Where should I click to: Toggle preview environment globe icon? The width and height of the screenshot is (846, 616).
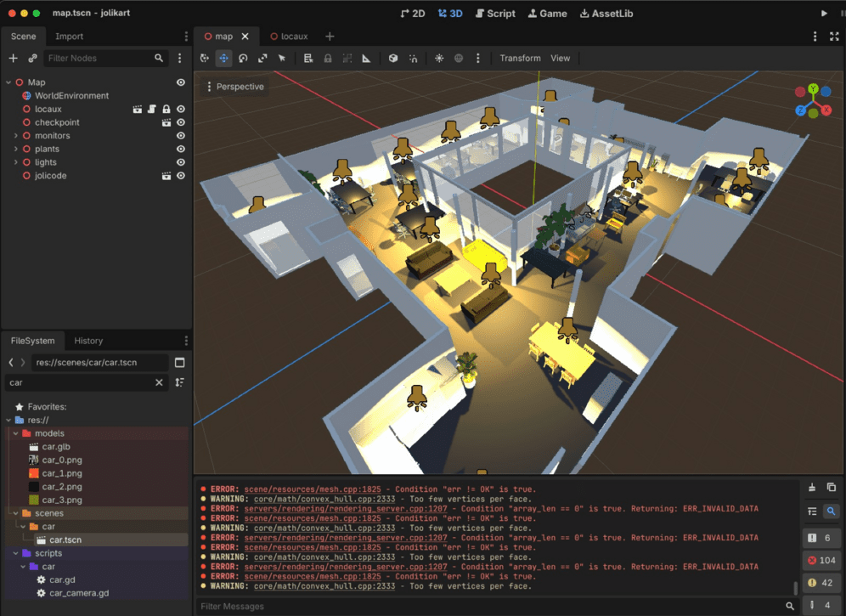459,59
